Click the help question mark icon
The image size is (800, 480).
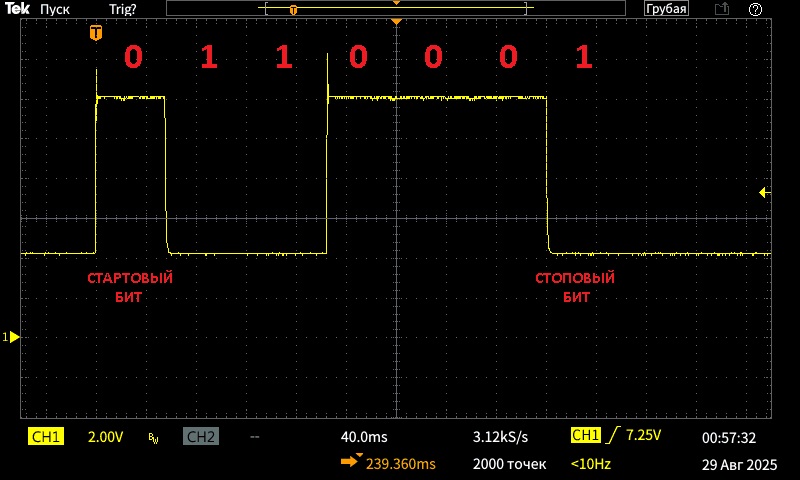[755, 9]
